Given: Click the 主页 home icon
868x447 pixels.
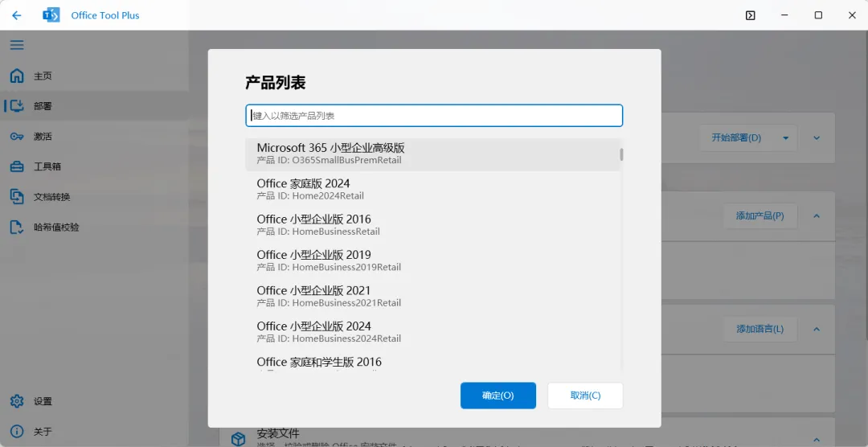Looking at the screenshot, I should [x=17, y=76].
